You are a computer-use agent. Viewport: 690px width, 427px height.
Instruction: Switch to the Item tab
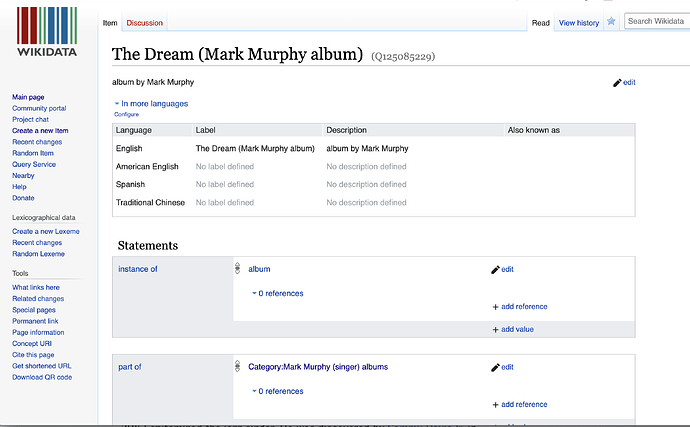coord(110,23)
